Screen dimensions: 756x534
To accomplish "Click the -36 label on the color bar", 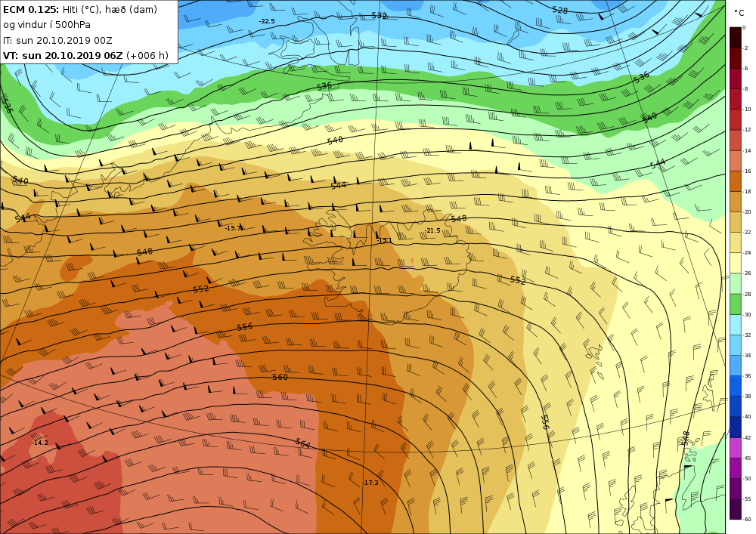I will coord(747,376).
